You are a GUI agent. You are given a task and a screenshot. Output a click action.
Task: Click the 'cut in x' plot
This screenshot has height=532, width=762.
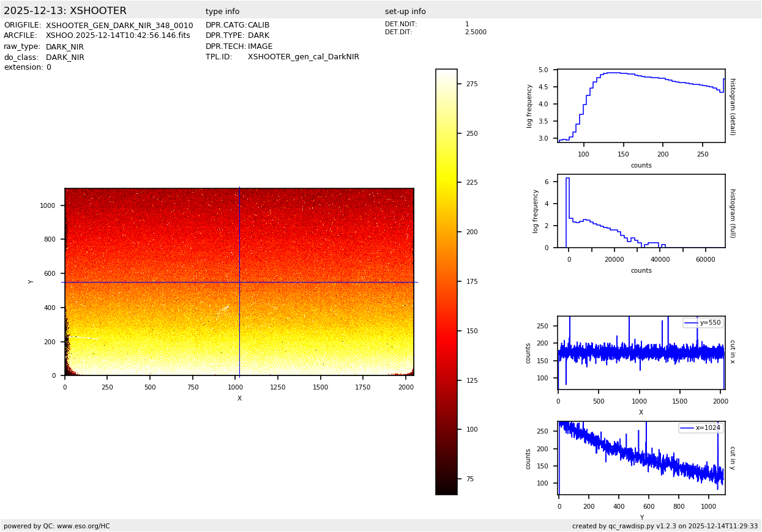tap(641, 353)
